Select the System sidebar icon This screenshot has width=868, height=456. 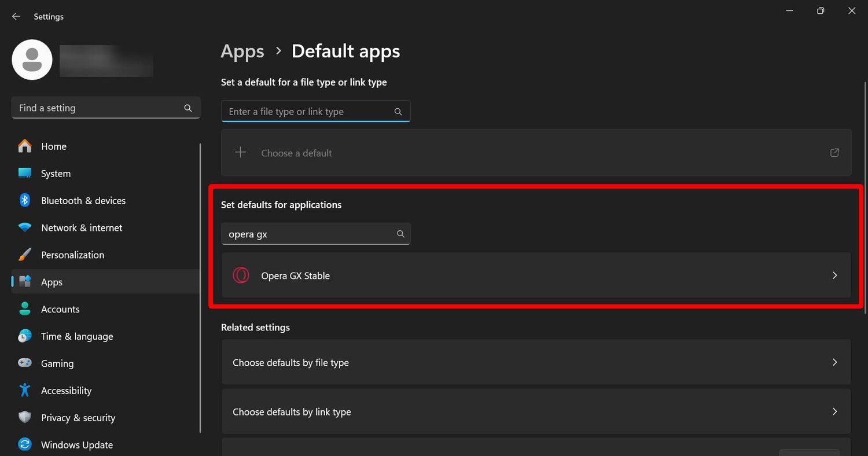tap(24, 173)
